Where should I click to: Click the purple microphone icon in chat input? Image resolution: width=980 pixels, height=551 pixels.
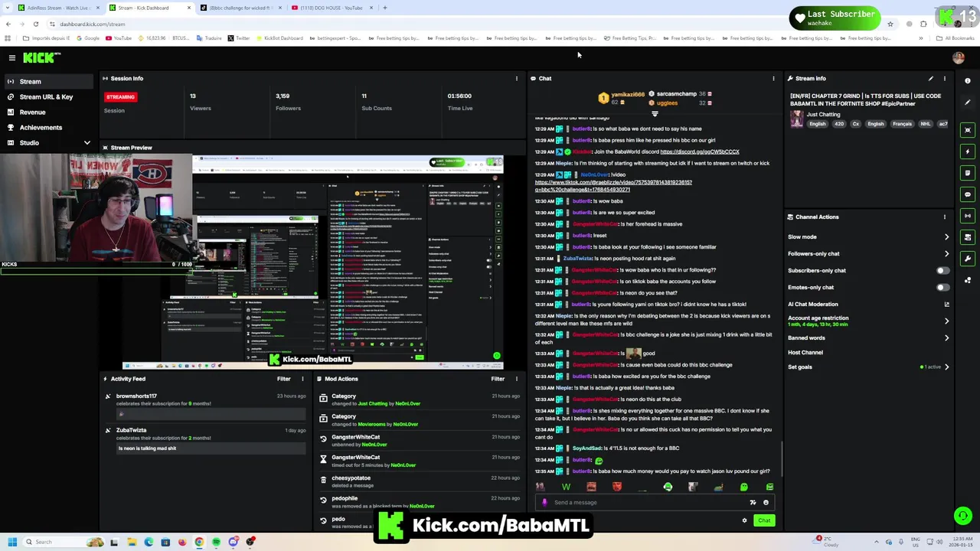pos(544,503)
